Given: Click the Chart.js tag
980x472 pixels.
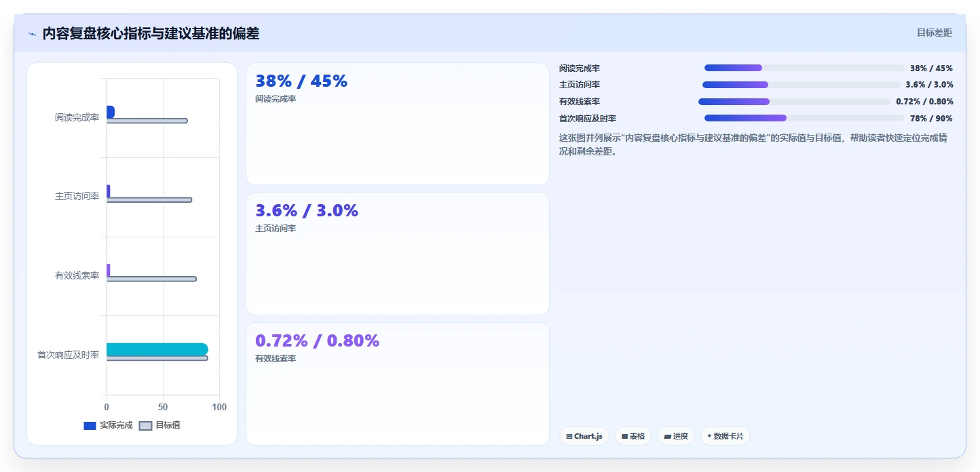Looking at the screenshot, I should click(x=584, y=436).
